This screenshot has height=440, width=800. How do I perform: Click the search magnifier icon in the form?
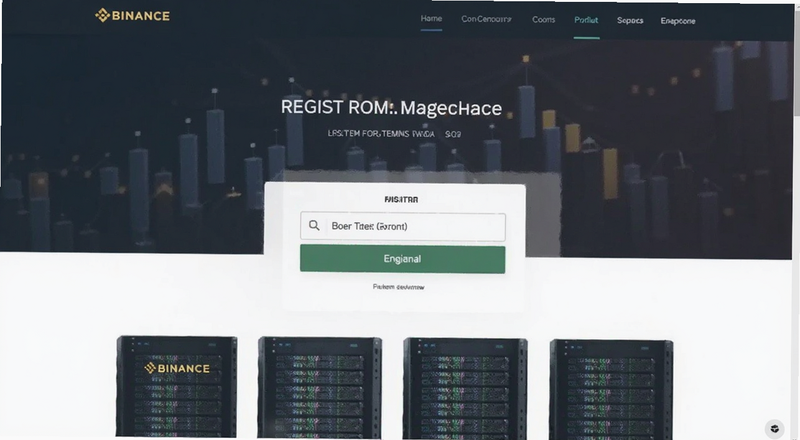point(314,226)
